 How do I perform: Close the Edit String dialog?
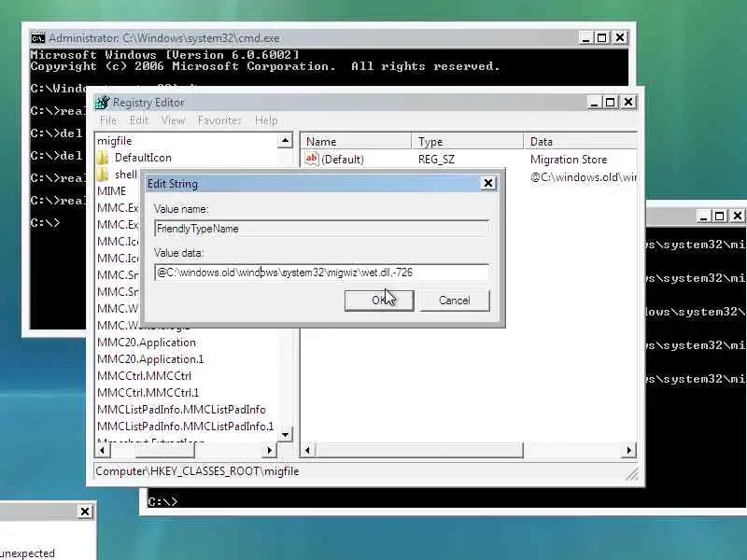[x=488, y=183]
